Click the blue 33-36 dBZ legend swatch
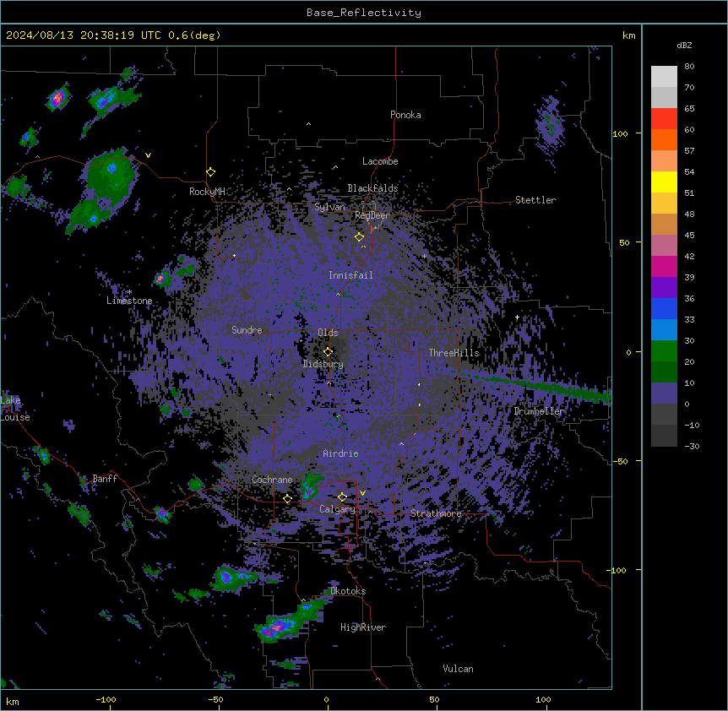Viewport: 728px width, 711px height. point(664,308)
